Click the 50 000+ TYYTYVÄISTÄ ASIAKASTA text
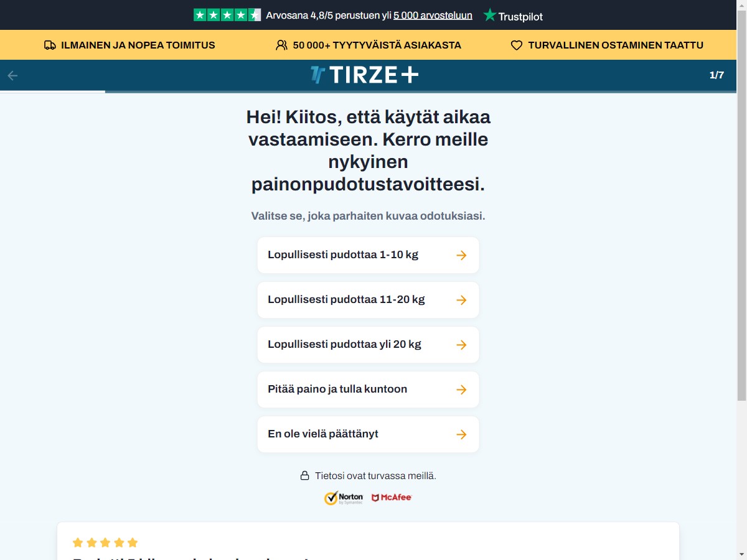This screenshot has height=560, width=747. 377,45
